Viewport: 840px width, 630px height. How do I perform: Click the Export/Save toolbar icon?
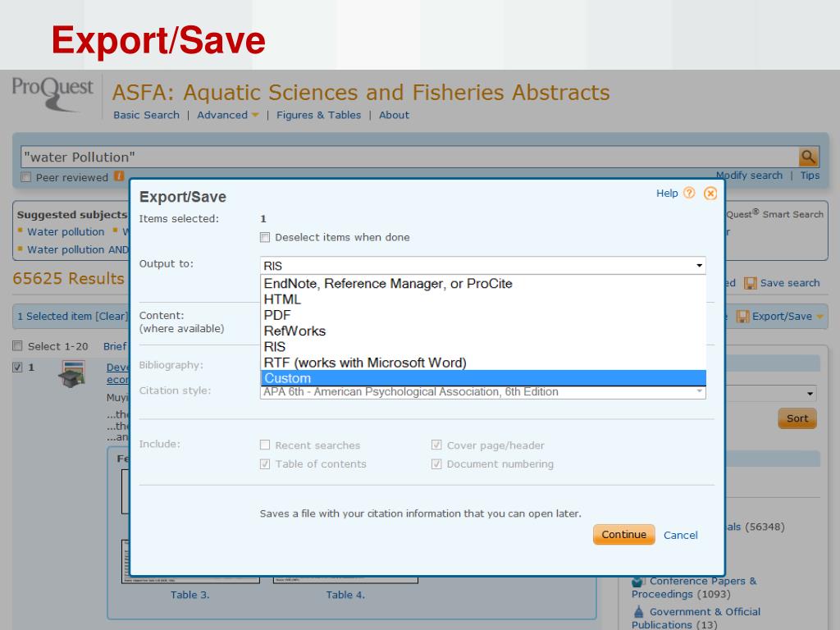tap(742, 317)
